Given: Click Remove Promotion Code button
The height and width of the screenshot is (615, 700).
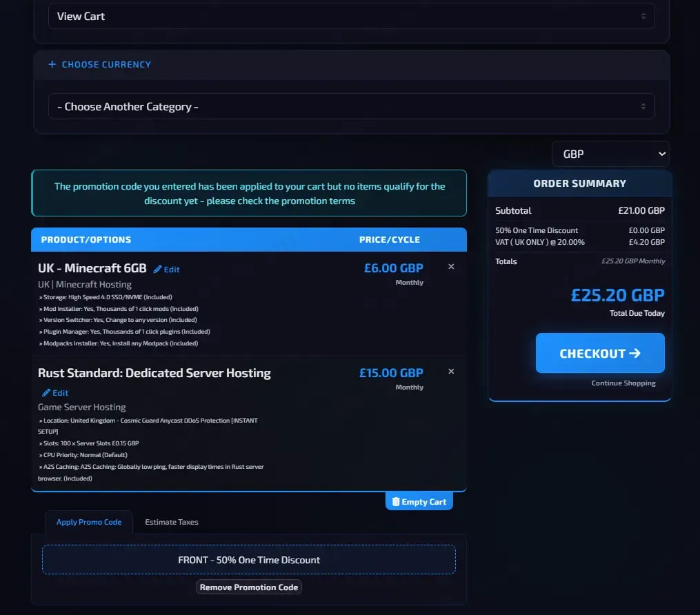Looking at the screenshot, I should point(249,587).
